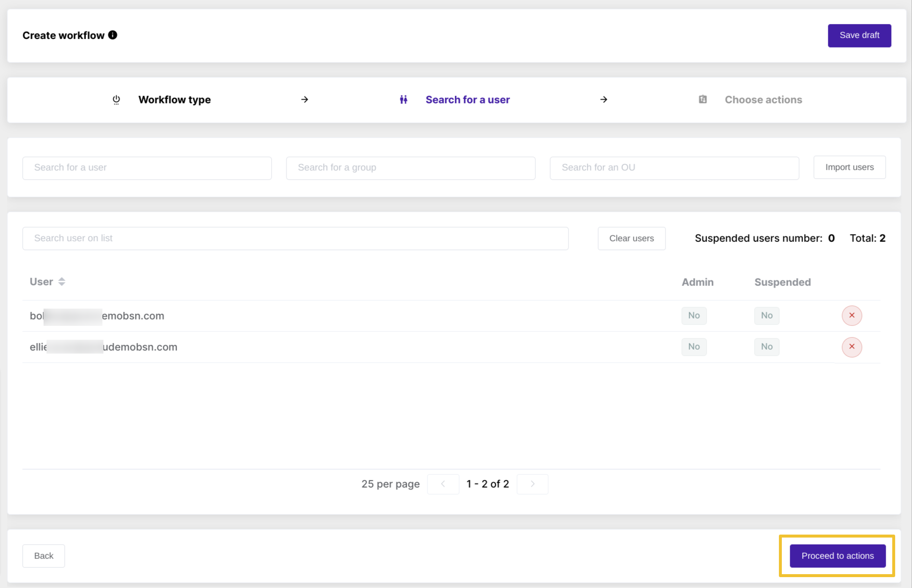Open the Workflow type step

pyautogui.click(x=175, y=100)
